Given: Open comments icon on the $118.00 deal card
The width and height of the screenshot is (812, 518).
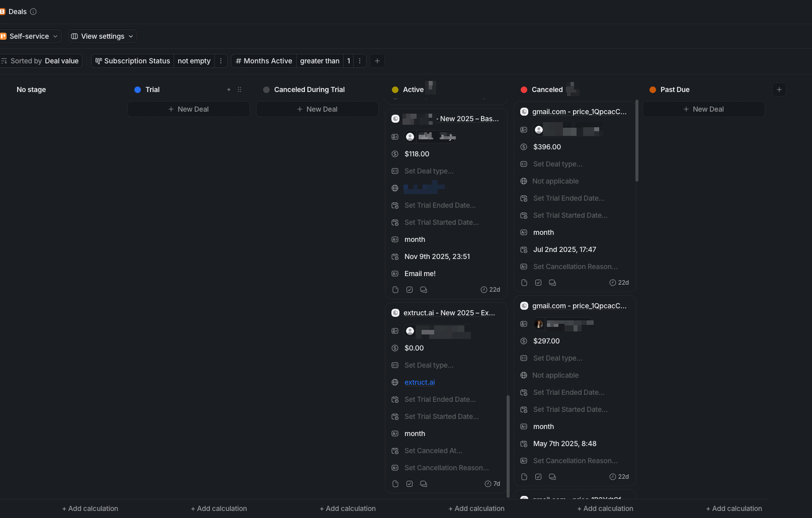Looking at the screenshot, I should (x=424, y=290).
